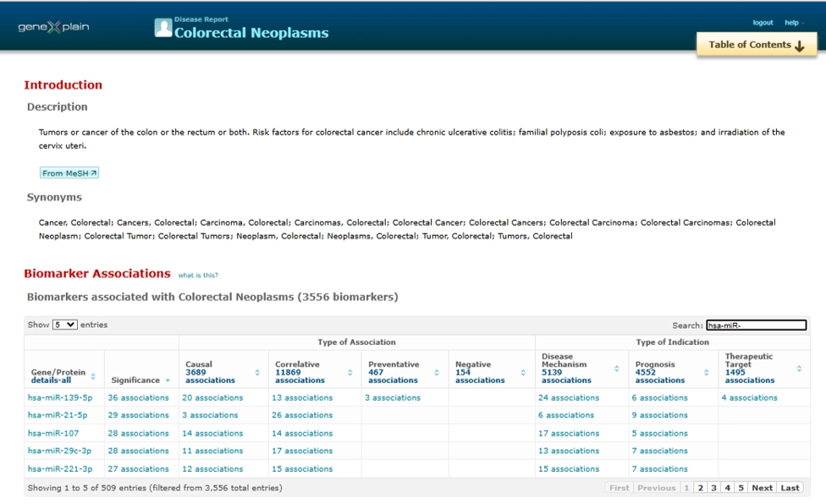Go to page 3 of results
Screen dimensions: 826x504
[713, 488]
